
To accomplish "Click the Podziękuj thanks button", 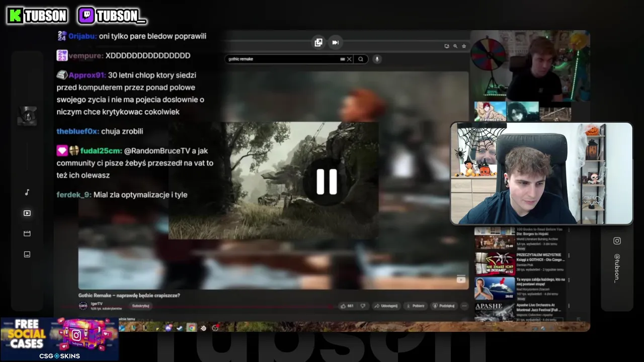I will pos(444,306).
